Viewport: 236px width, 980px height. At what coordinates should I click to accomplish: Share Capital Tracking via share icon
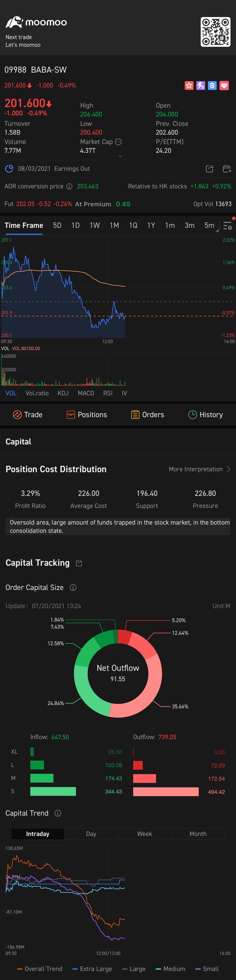79,563
